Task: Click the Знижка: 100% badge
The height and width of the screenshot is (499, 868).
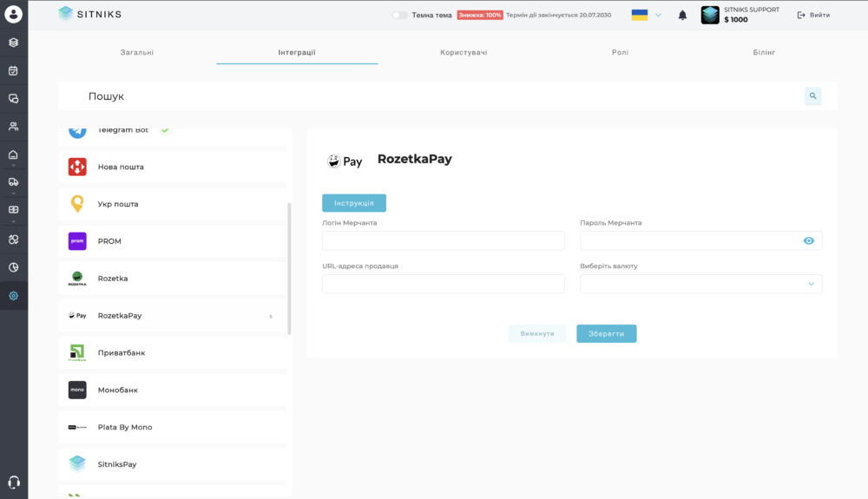Action: point(480,15)
